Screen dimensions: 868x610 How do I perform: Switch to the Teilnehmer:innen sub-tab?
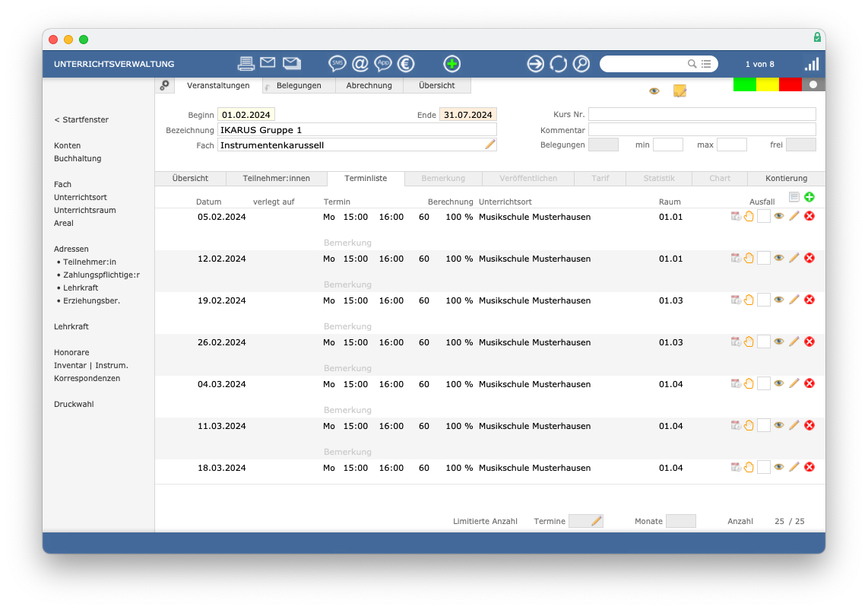pyautogui.click(x=276, y=179)
